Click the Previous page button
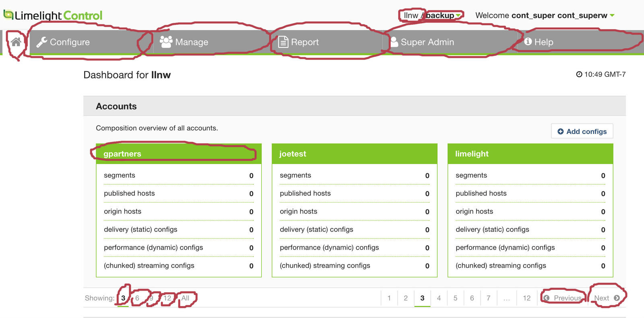Image resolution: width=644 pixels, height=318 pixels. [x=563, y=298]
